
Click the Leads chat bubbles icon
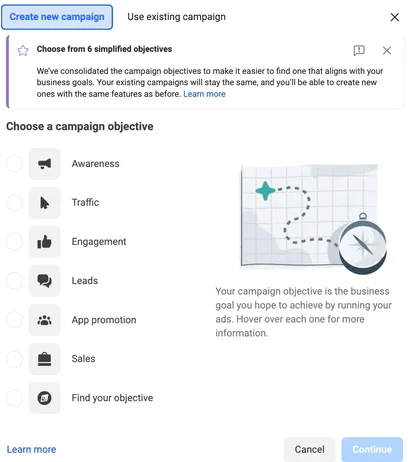click(x=44, y=281)
